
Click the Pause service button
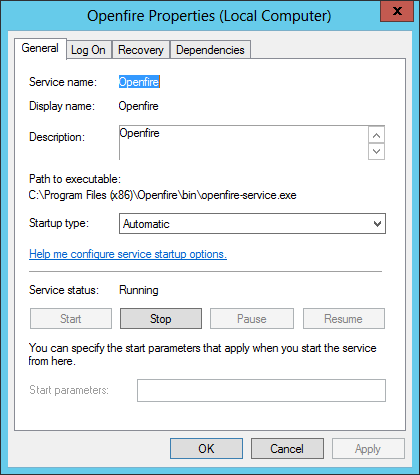252,319
